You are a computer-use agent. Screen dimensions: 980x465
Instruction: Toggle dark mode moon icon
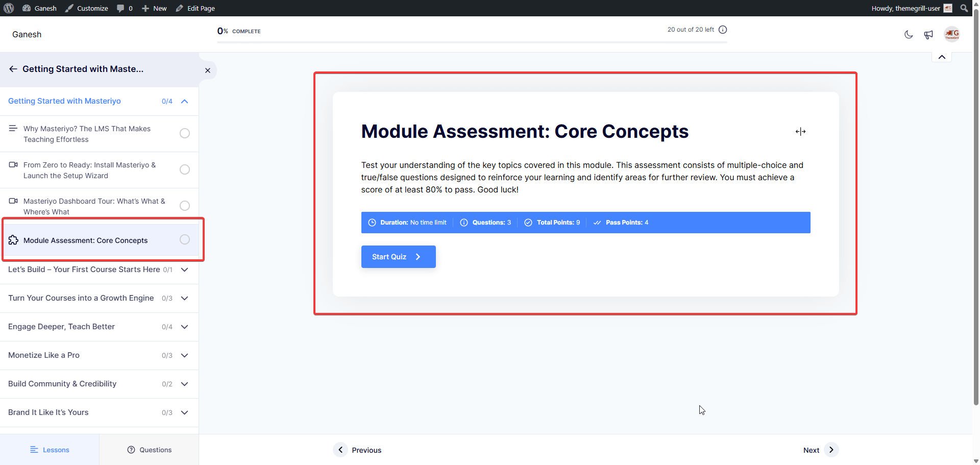(909, 35)
